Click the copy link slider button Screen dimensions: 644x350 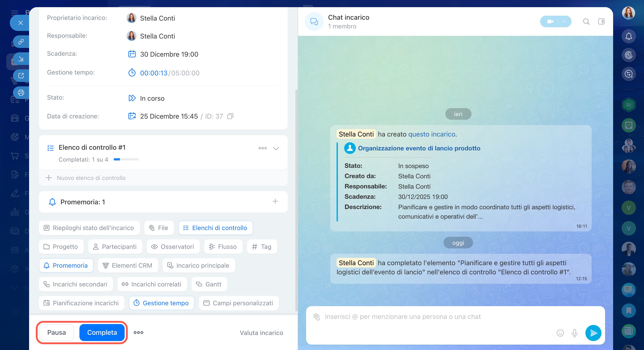coord(21,41)
